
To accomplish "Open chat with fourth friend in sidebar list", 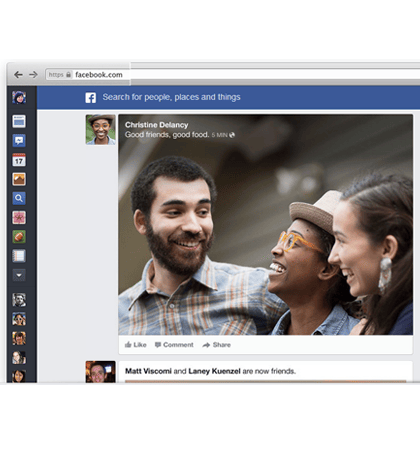I will click(x=19, y=358).
